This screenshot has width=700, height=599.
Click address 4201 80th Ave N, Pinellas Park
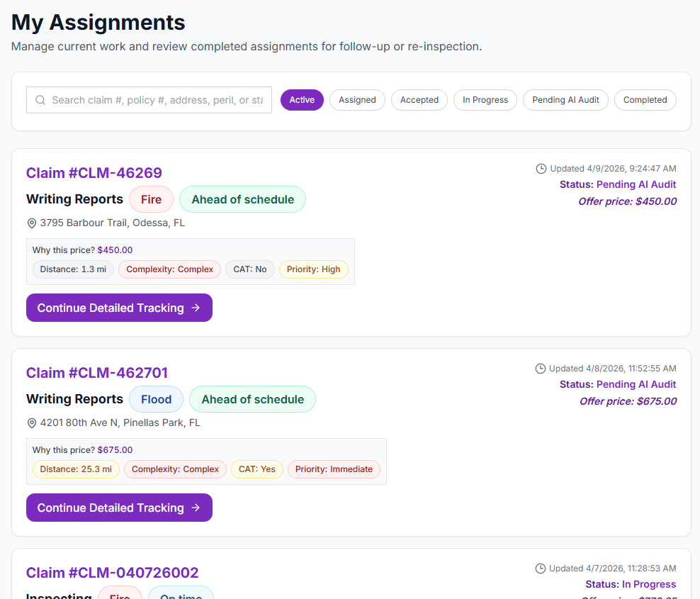[120, 422]
